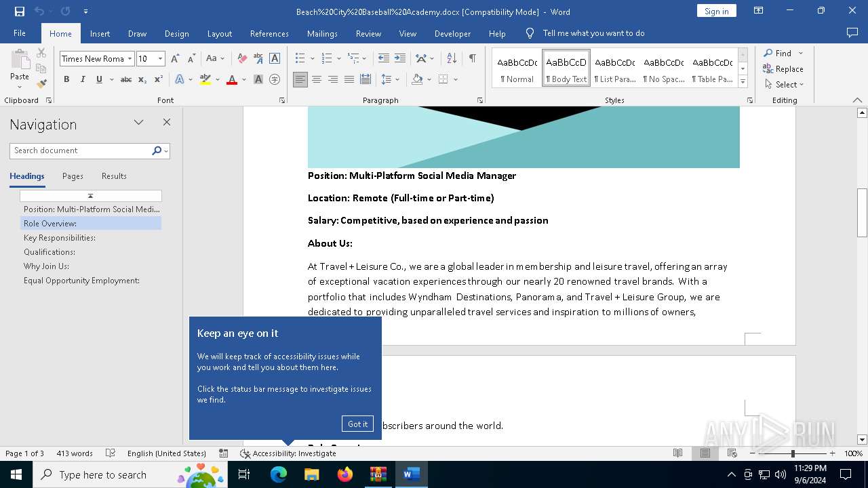Toggle Justify paragraph alignment
The image size is (868, 488).
(349, 79)
